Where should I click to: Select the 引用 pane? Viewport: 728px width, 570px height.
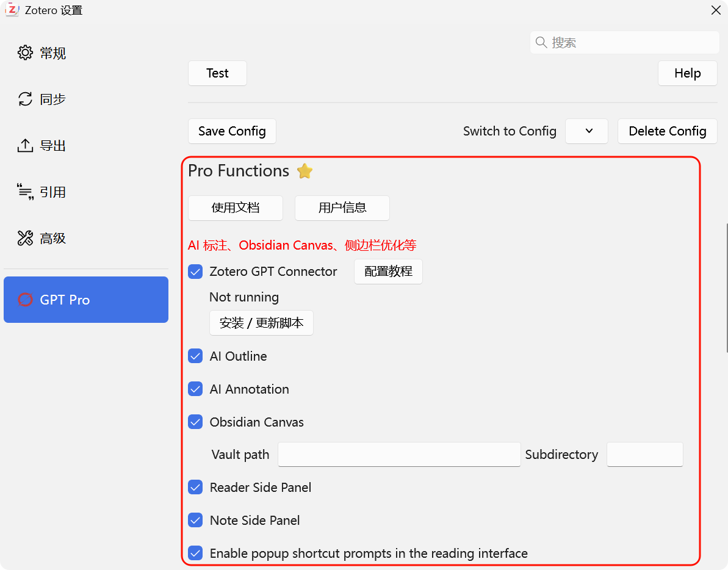(86, 192)
